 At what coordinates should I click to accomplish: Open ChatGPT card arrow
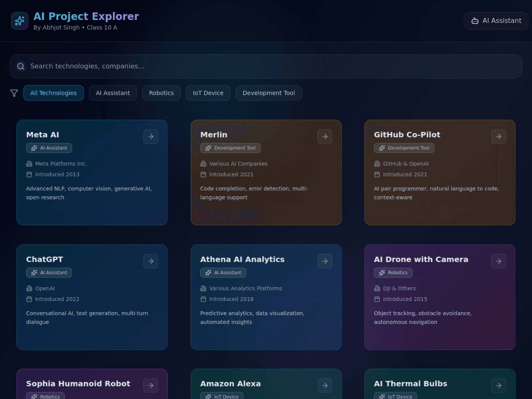151,261
